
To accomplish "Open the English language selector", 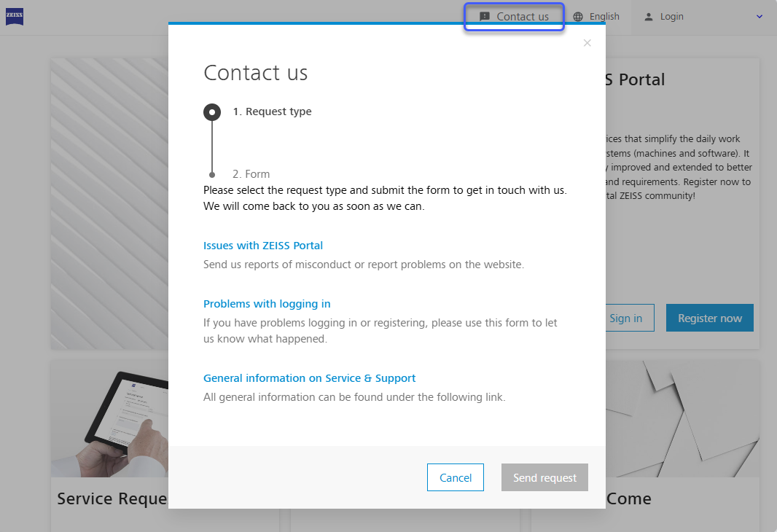I will coord(596,17).
